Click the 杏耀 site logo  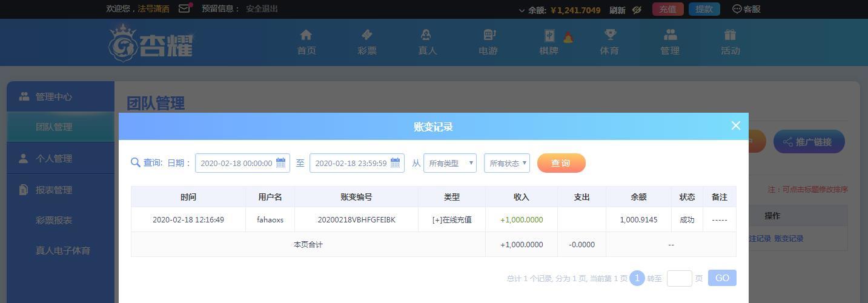coord(151,42)
